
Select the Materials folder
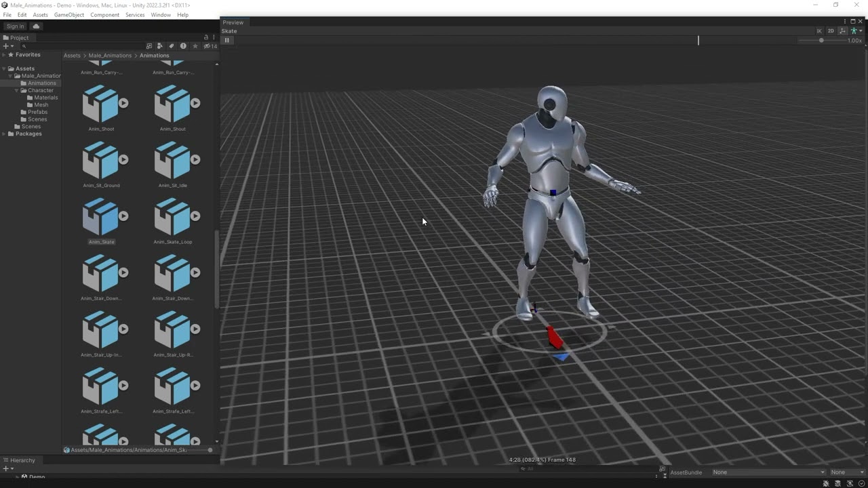[x=41, y=98]
